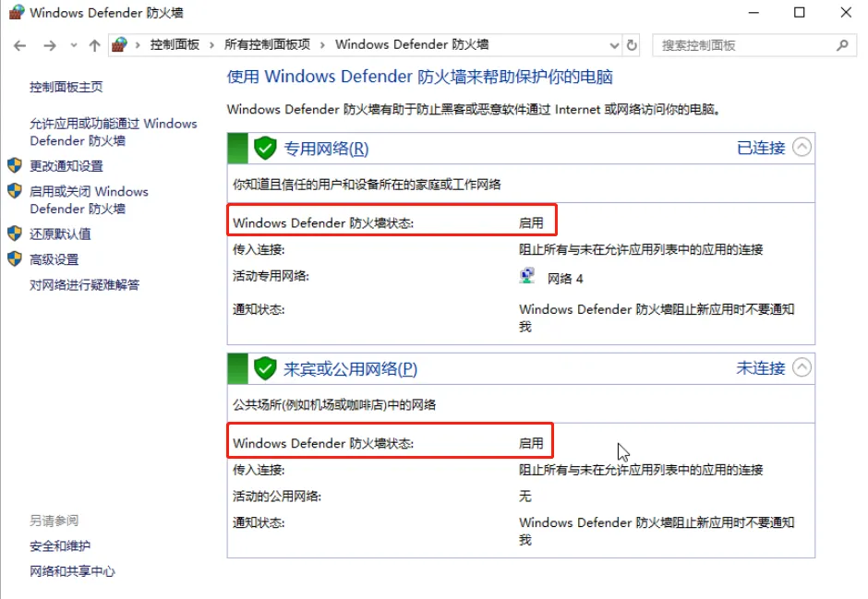Click the shield icon beside 还原默认值

coord(14,234)
